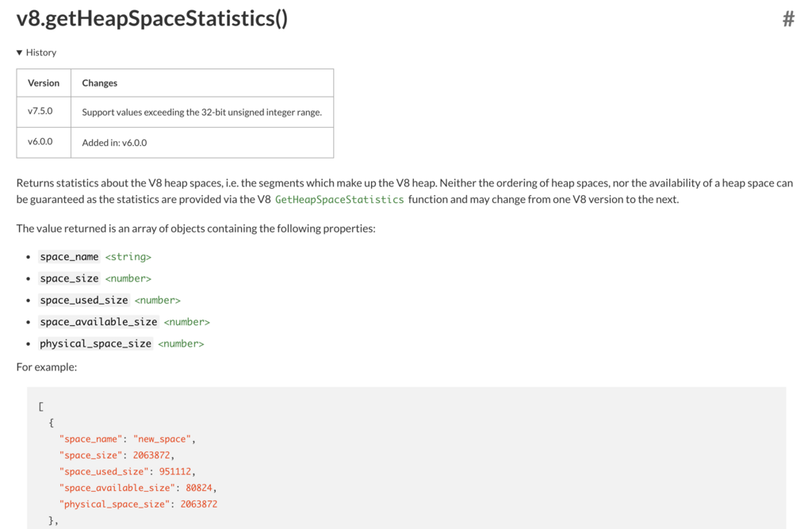Click the v8.getHeapSpaceStatistics() heading

coord(152,19)
